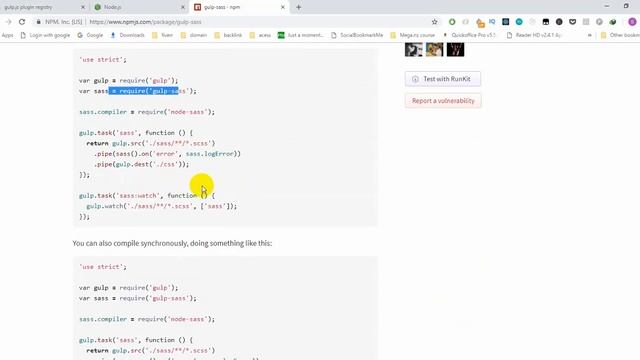Close the gulp.js plugin registry tab
640x360 pixels.
pyautogui.click(x=83, y=7)
